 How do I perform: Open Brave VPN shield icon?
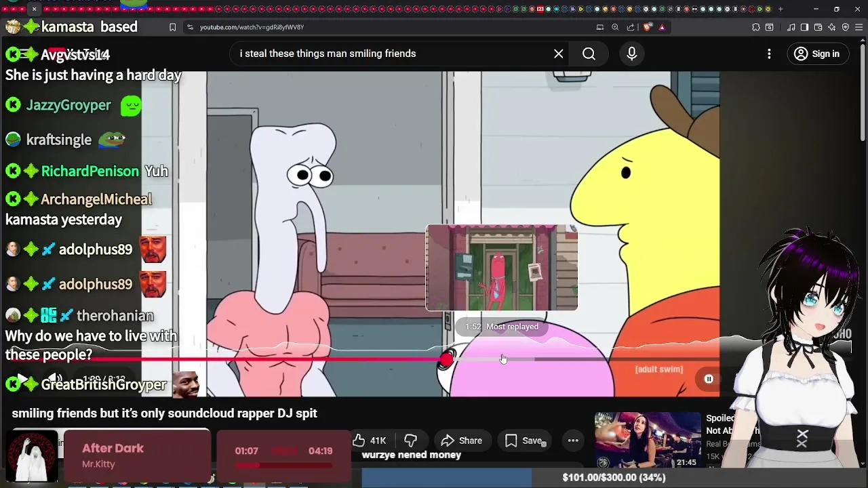coord(845,27)
